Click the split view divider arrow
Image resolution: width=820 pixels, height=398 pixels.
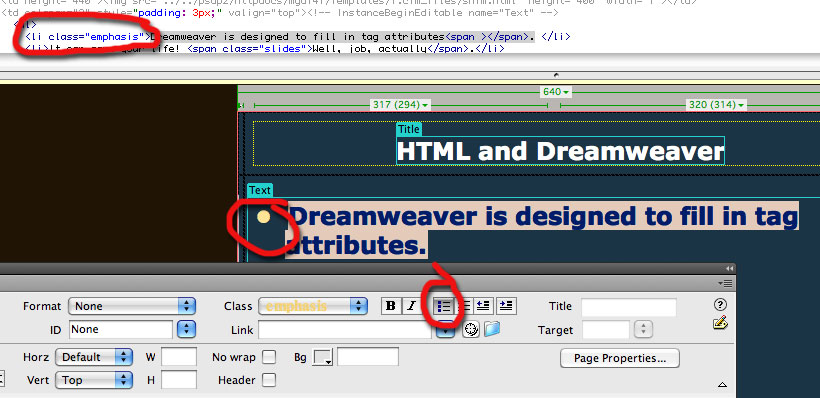[556, 75]
